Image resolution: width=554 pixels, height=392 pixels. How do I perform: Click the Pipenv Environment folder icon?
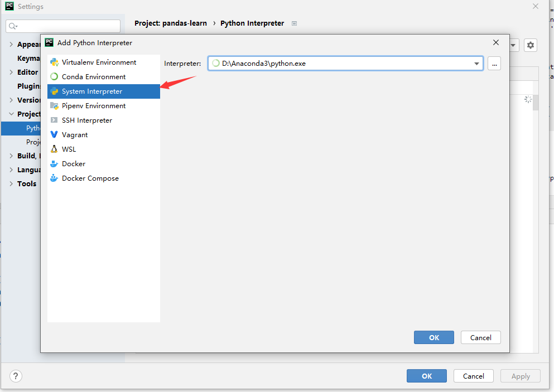click(x=54, y=105)
